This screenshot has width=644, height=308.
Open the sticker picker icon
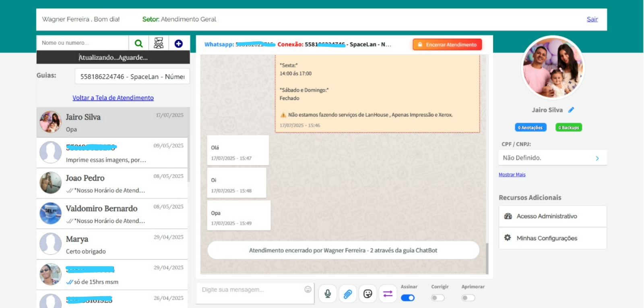click(x=367, y=294)
